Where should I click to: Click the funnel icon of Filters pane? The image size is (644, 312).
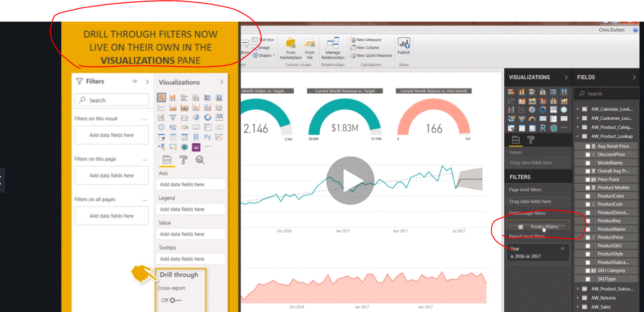[x=79, y=82]
